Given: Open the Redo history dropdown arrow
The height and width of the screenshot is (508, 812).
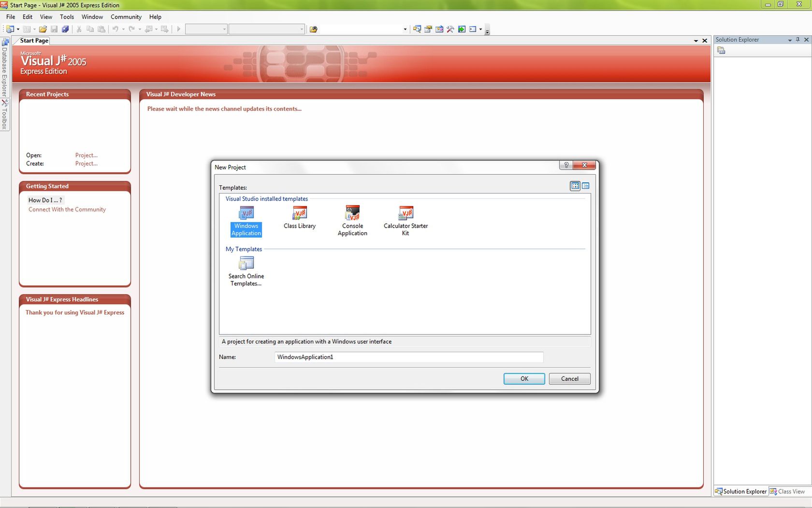Looking at the screenshot, I should 140,29.
